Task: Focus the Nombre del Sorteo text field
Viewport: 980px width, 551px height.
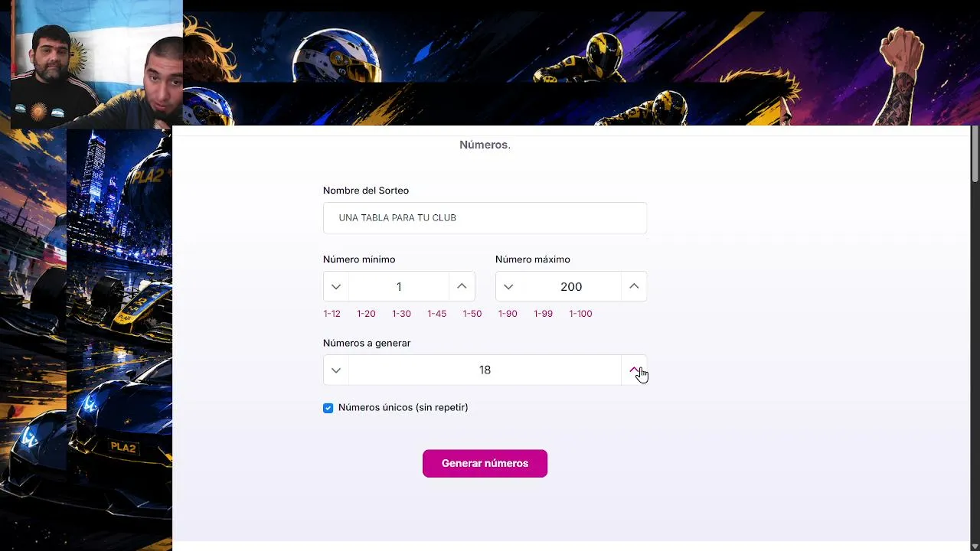Action: click(x=485, y=218)
